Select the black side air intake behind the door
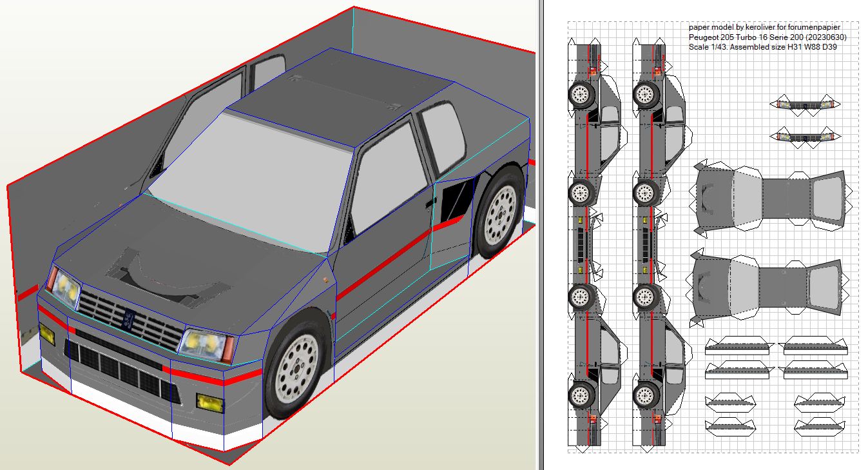This screenshot has height=470, width=868. (x=455, y=199)
